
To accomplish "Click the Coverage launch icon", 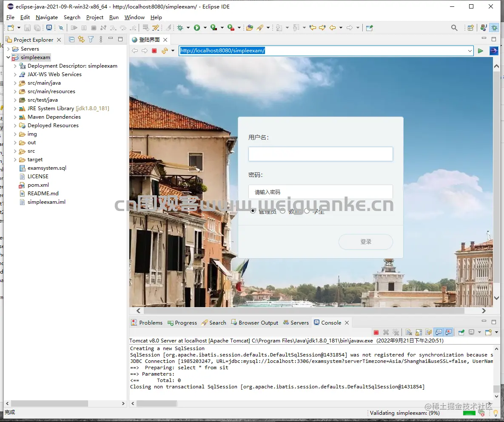I will click(x=214, y=28).
